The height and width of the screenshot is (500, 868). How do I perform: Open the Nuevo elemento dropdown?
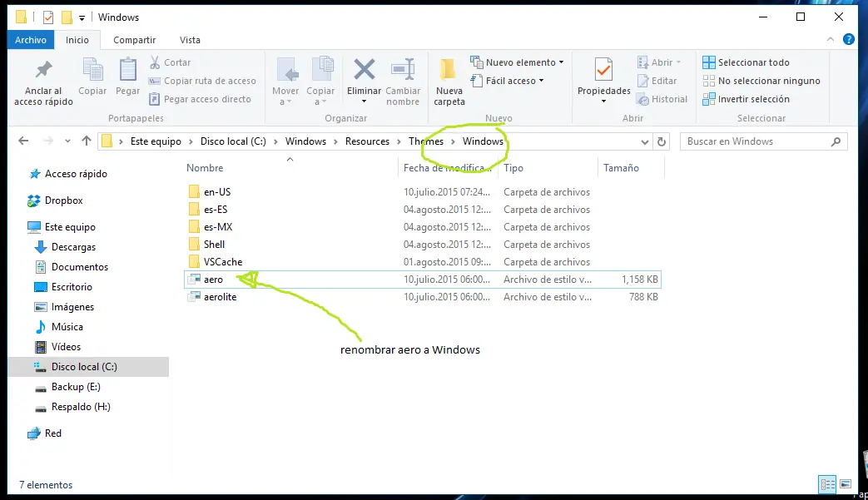coord(517,62)
